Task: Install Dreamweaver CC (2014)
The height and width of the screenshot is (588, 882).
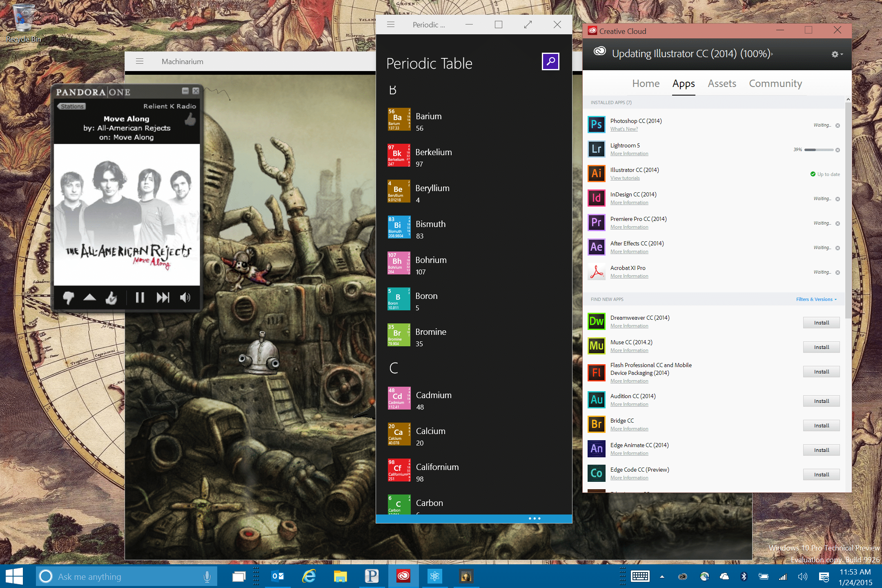Action: pyautogui.click(x=821, y=323)
